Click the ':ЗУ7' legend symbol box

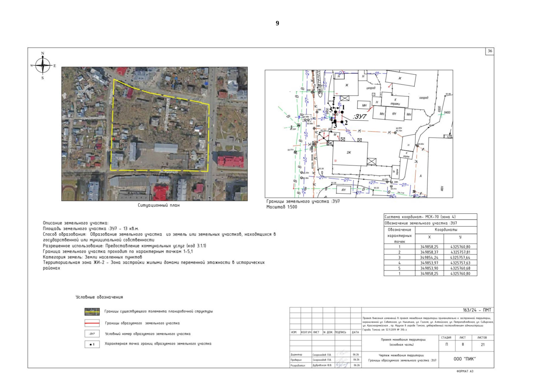92,334
